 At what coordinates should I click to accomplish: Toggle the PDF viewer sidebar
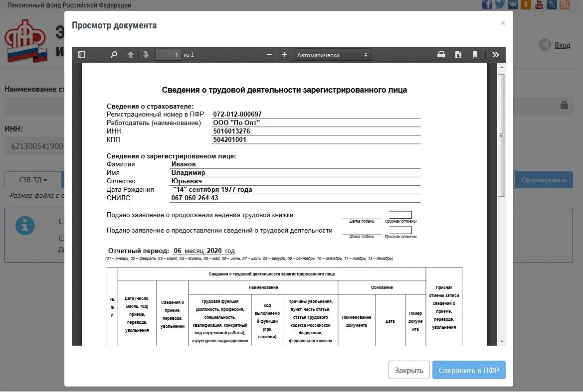click(x=82, y=55)
